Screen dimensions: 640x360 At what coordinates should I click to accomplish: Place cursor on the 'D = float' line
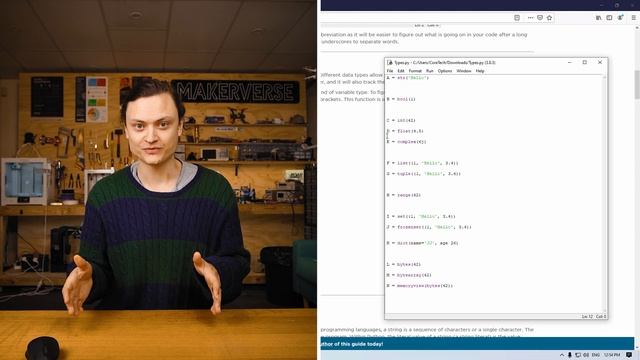[x=405, y=131]
